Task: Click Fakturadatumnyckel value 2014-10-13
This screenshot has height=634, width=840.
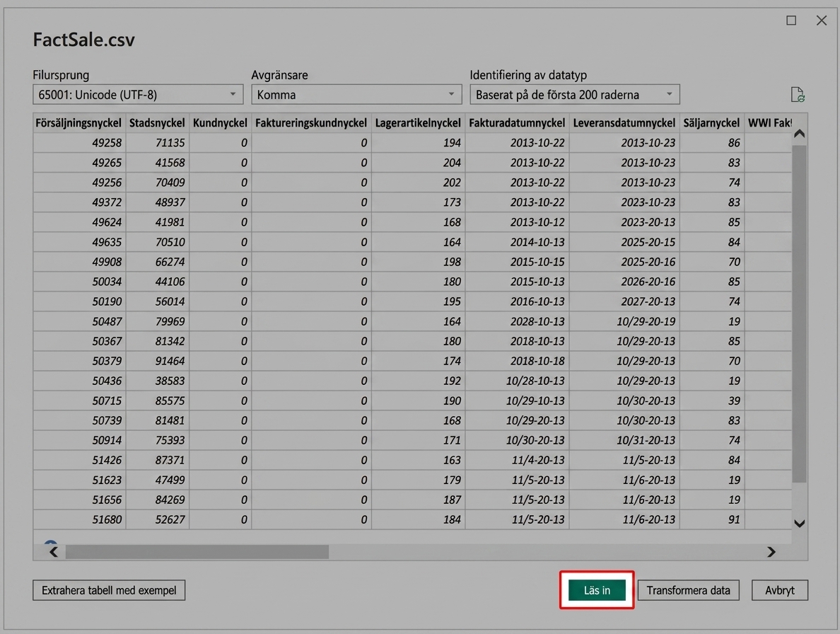Action: coord(537,242)
